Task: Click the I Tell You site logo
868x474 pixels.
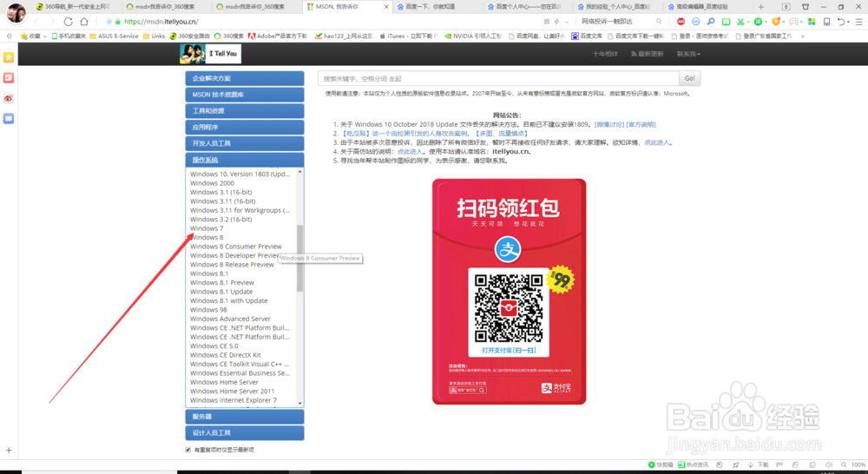Action: [210, 54]
